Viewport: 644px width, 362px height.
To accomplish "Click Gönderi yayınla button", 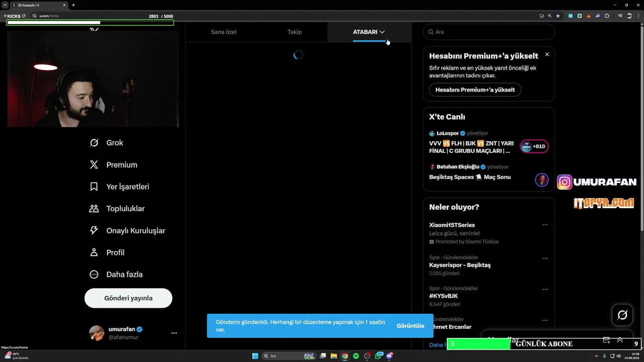I will click(128, 298).
